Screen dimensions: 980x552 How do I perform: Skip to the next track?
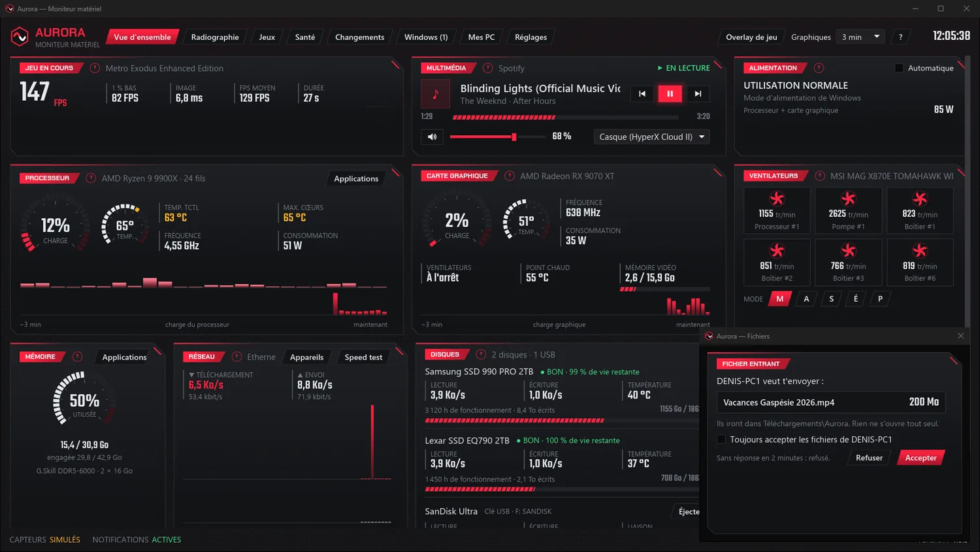pos(698,93)
